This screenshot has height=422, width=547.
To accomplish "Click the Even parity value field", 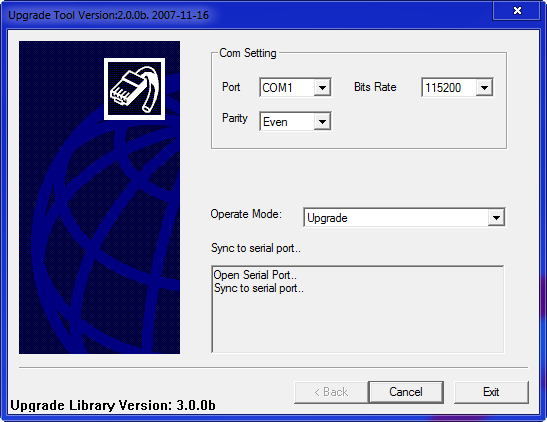I will 295,121.
